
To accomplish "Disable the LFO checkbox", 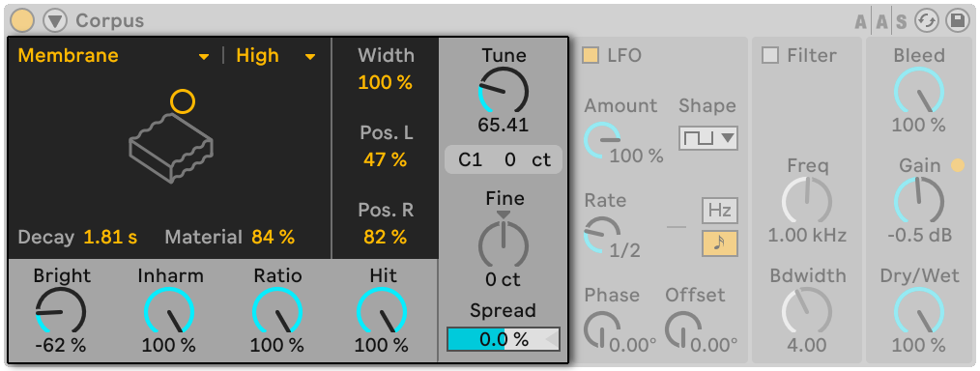I will click(590, 56).
